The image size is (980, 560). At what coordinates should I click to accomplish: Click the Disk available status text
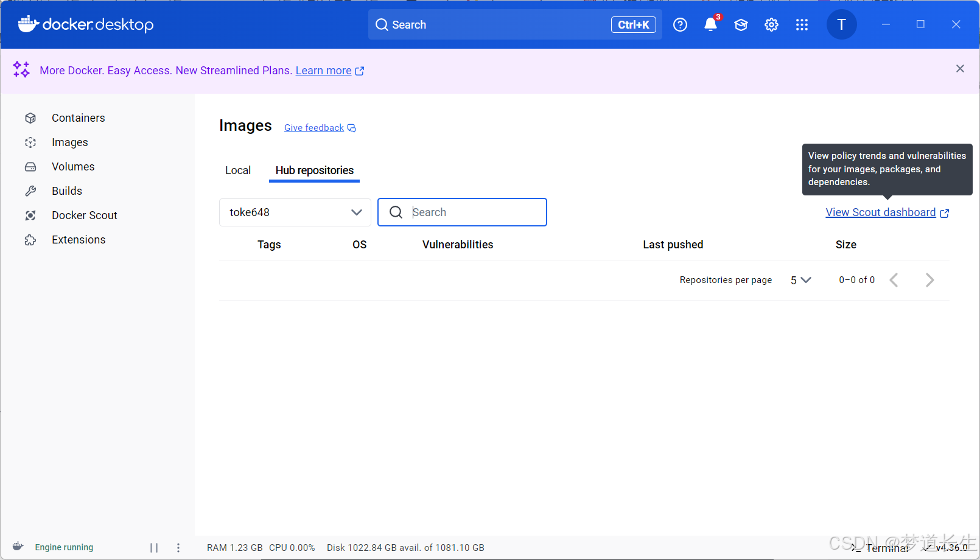point(405,548)
